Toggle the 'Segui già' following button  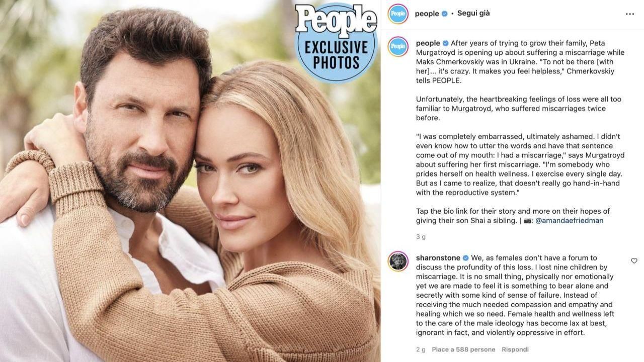(x=473, y=14)
